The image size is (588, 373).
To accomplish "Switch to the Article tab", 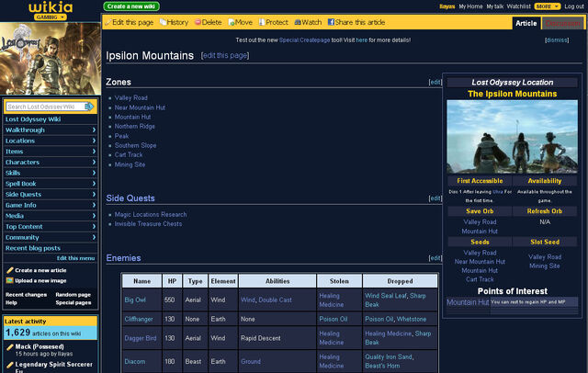I will (x=526, y=23).
